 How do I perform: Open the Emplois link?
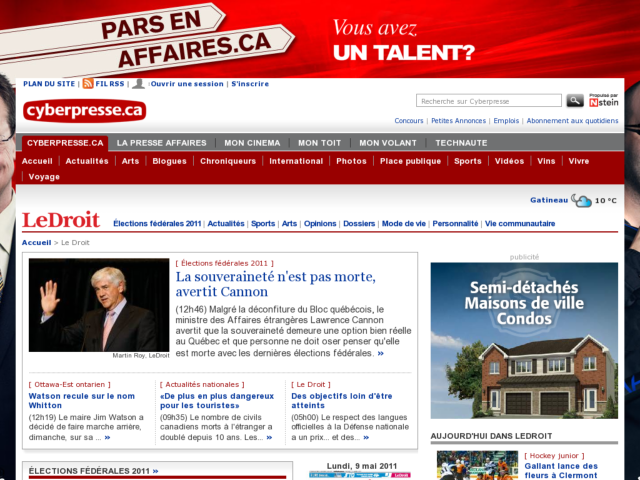(x=506, y=121)
